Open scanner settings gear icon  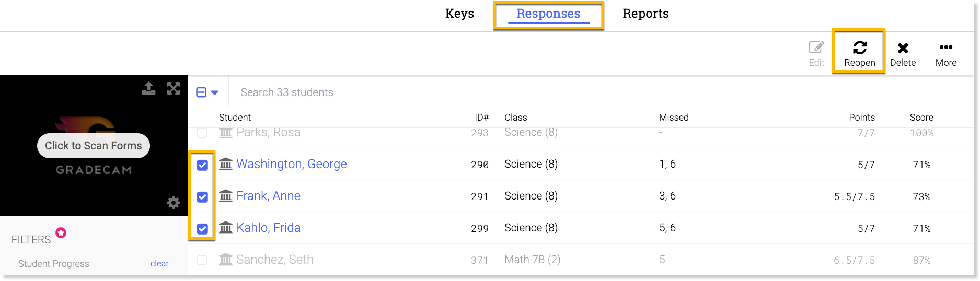point(173,203)
